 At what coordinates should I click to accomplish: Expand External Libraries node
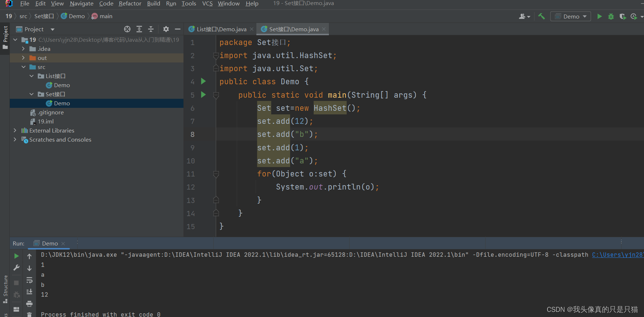[15, 130]
